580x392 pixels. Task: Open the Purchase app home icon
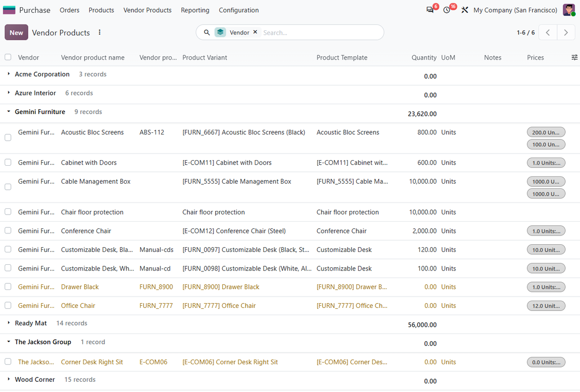click(x=9, y=10)
